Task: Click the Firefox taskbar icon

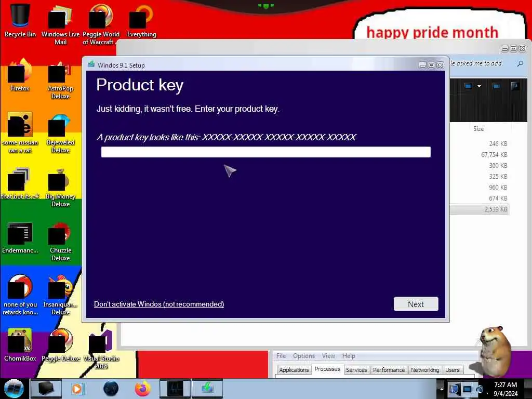Action: pyautogui.click(x=142, y=389)
